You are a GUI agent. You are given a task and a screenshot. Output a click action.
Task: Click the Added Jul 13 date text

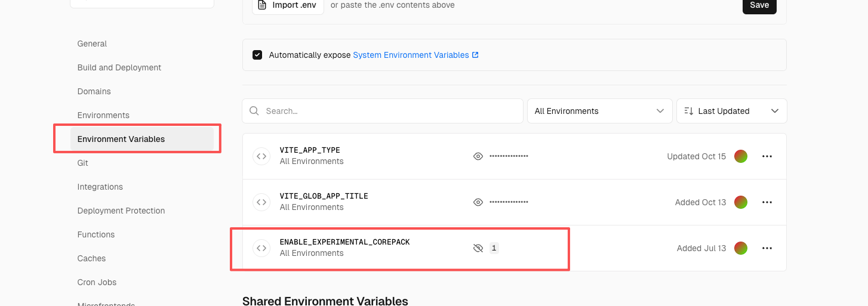coord(701,248)
